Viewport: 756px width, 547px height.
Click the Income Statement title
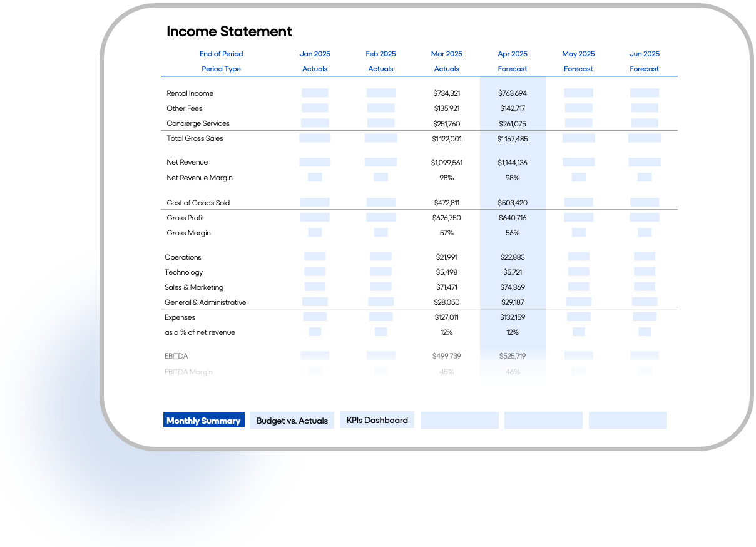click(x=229, y=31)
